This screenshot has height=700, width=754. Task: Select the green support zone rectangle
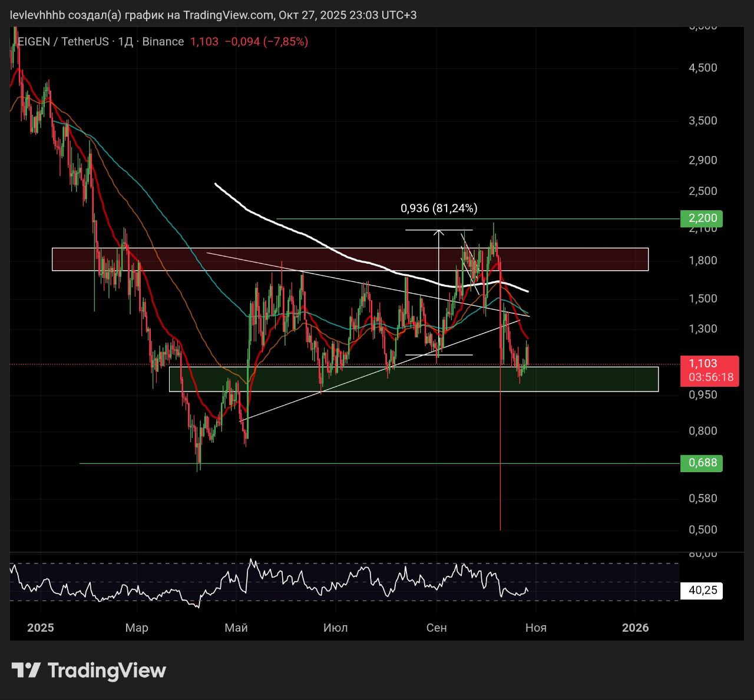pyautogui.click(x=414, y=379)
